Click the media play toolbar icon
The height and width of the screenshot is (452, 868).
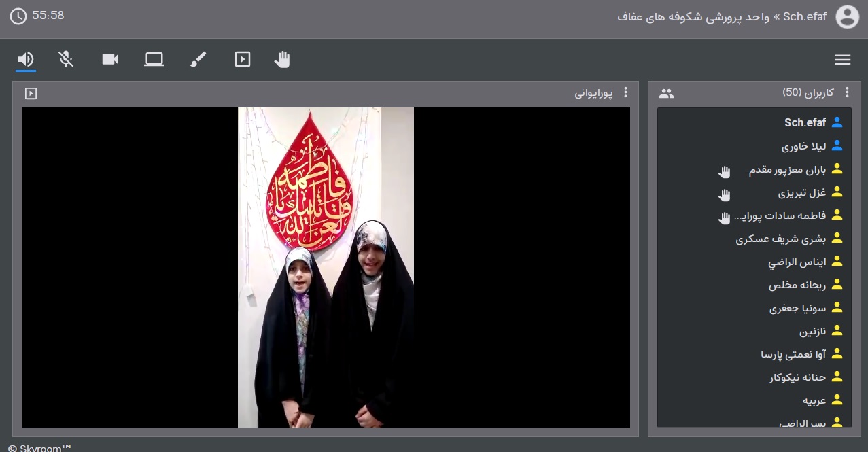[243, 60]
